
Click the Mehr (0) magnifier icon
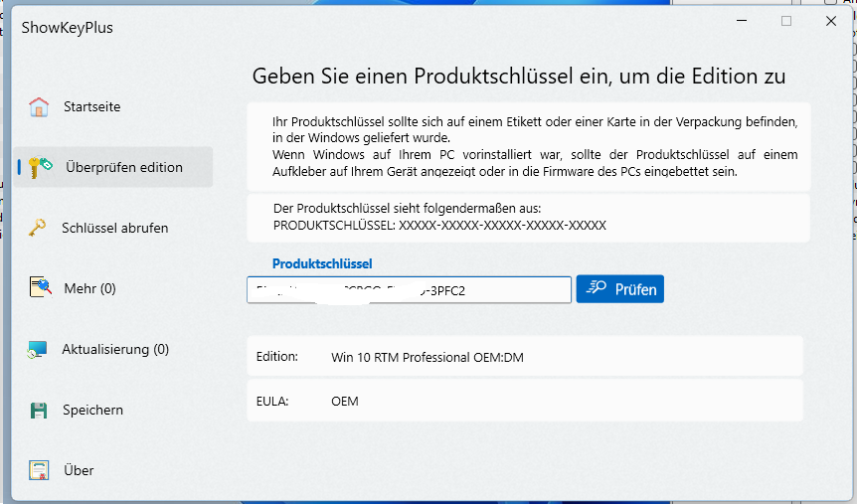pos(40,287)
